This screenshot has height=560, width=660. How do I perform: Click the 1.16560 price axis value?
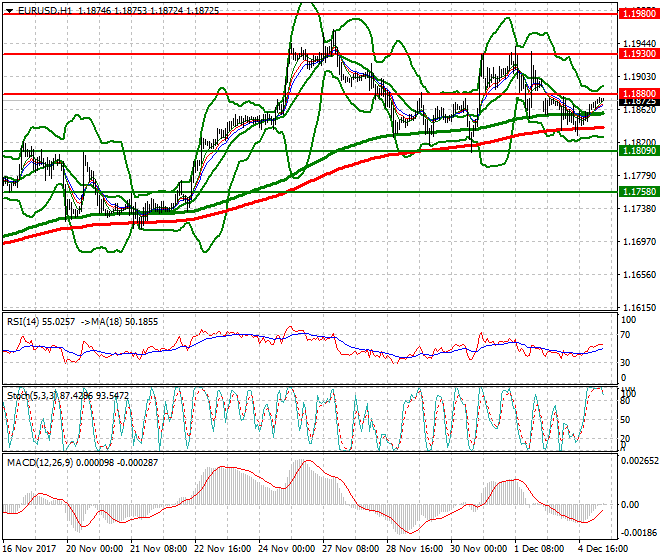pos(639,275)
